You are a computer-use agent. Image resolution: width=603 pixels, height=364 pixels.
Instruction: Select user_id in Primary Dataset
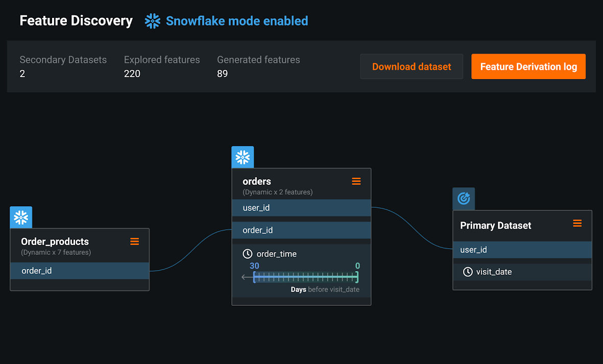(x=522, y=250)
